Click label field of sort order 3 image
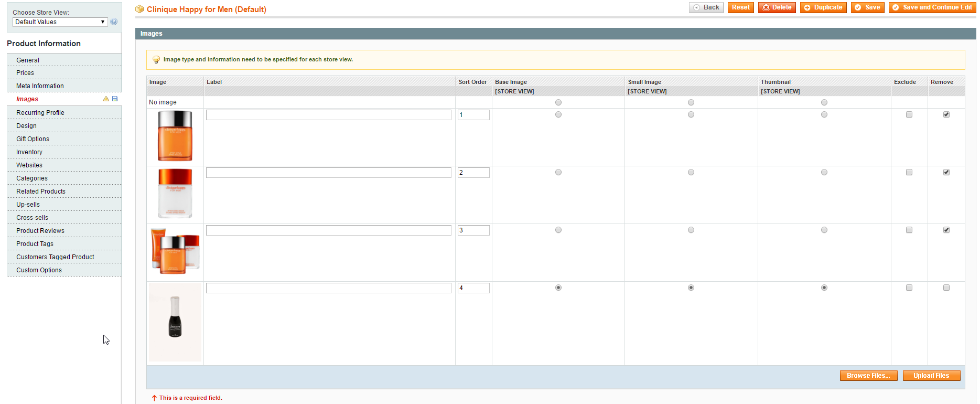 (x=329, y=230)
